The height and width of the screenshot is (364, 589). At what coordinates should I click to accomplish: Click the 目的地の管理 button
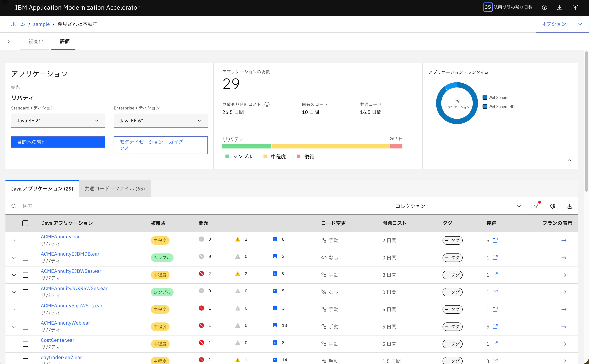click(58, 142)
